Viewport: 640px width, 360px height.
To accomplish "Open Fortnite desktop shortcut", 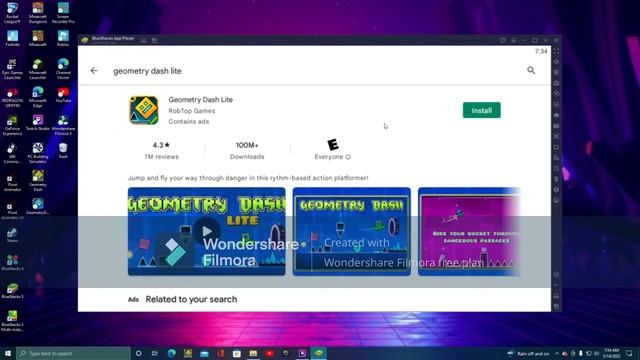I will [x=12, y=38].
